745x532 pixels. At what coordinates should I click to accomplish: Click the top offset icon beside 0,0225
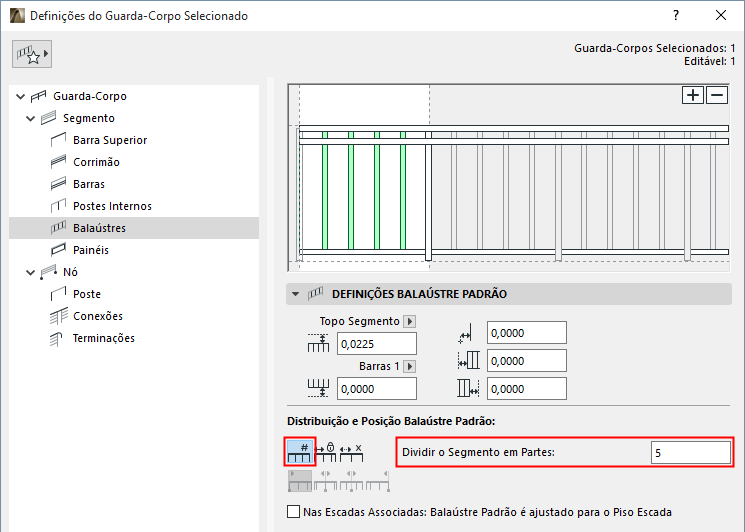coord(318,343)
